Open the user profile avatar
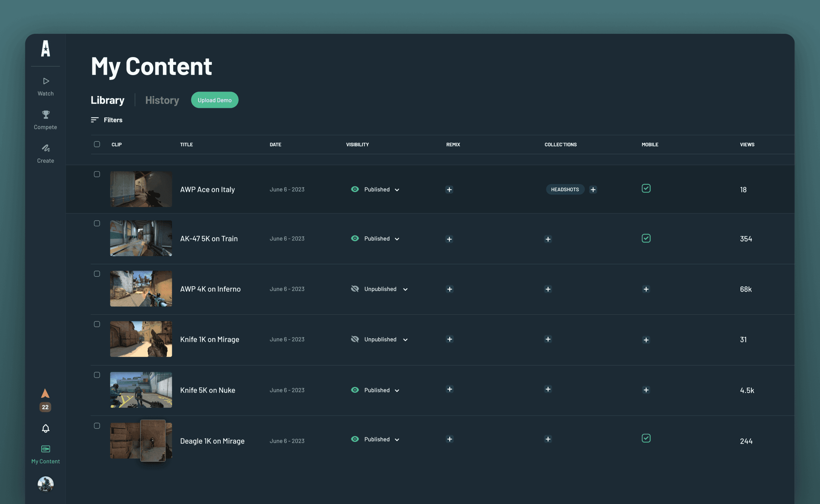The width and height of the screenshot is (820, 504). tap(46, 484)
